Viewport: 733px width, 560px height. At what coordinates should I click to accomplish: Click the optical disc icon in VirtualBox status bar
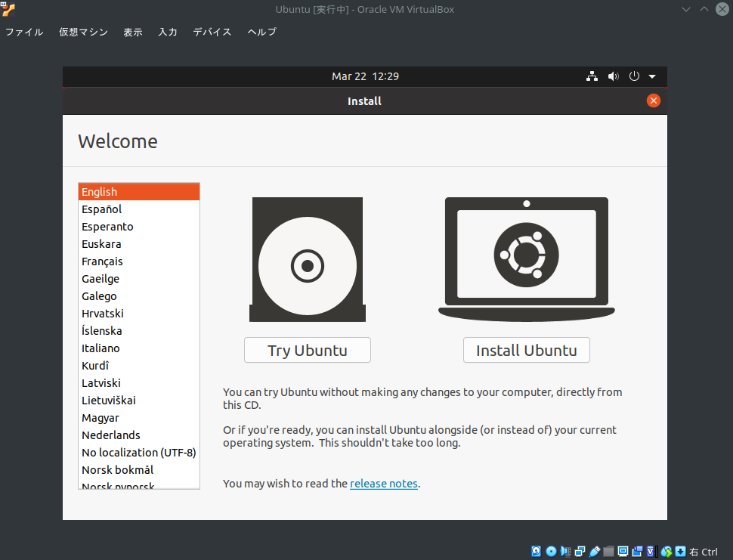pyautogui.click(x=551, y=552)
